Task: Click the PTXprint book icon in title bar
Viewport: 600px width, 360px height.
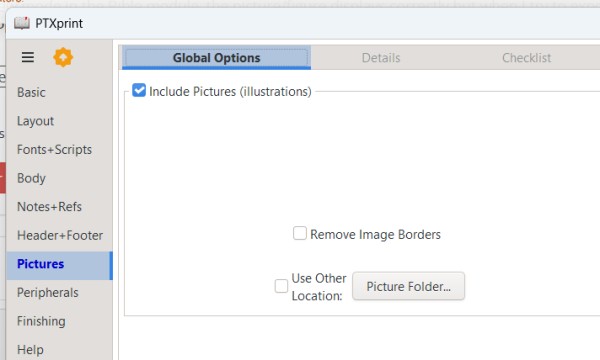Action: point(22,23)
